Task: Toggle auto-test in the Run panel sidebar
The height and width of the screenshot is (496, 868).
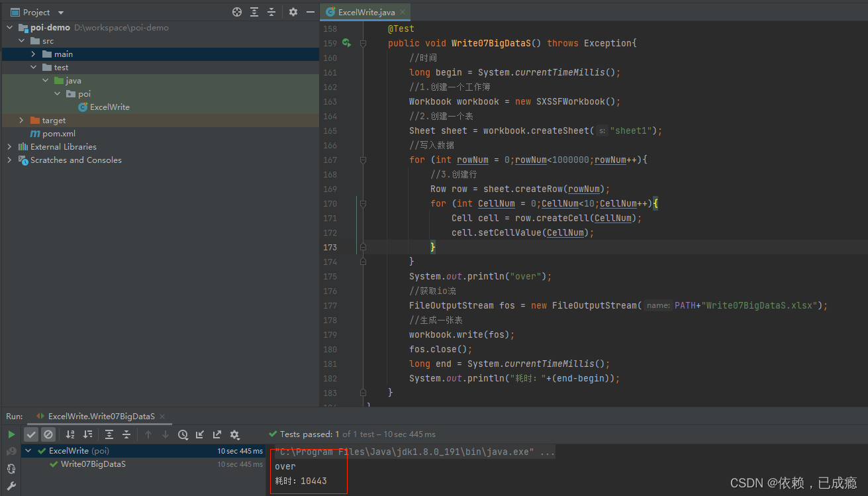Action: [x=11, y=469]
